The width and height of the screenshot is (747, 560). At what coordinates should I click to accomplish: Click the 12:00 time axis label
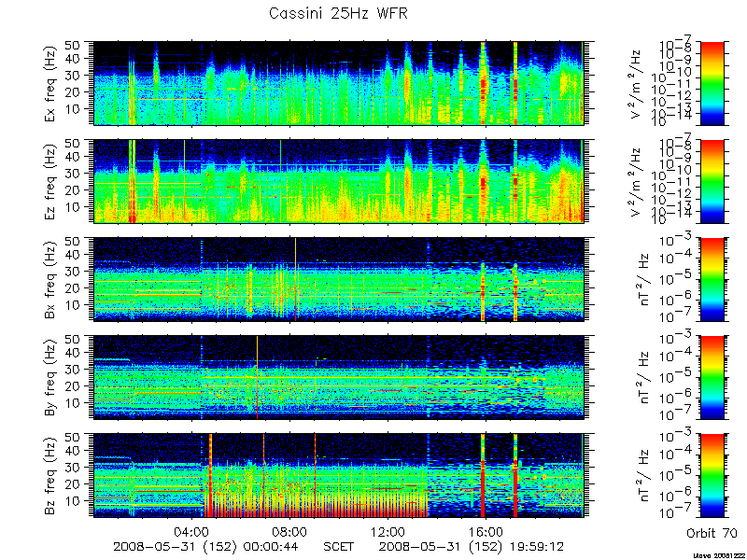[388, 531]
